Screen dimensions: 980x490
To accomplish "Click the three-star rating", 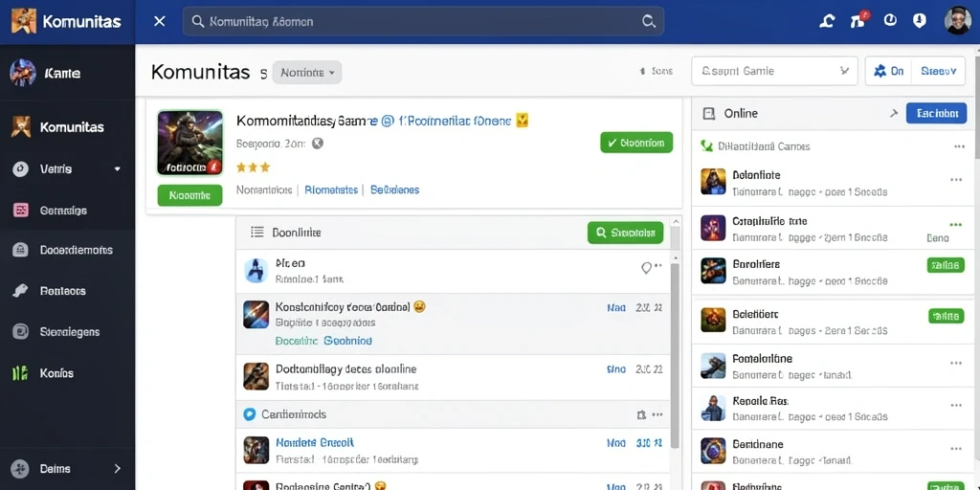I will pos(253,167).
